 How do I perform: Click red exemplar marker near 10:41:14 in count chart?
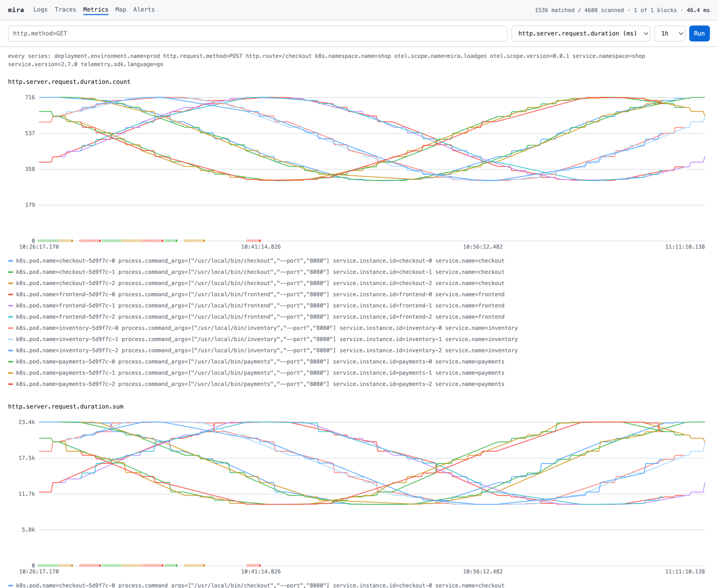(260, 241)
